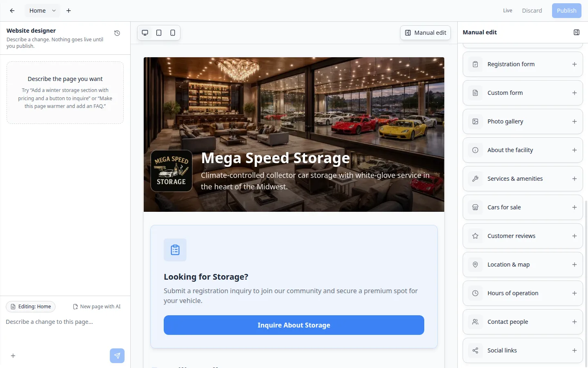The width and height of the screenshot is (588, 368).
Task: Add the Custom form section
Action: click(x=575, y=93)
